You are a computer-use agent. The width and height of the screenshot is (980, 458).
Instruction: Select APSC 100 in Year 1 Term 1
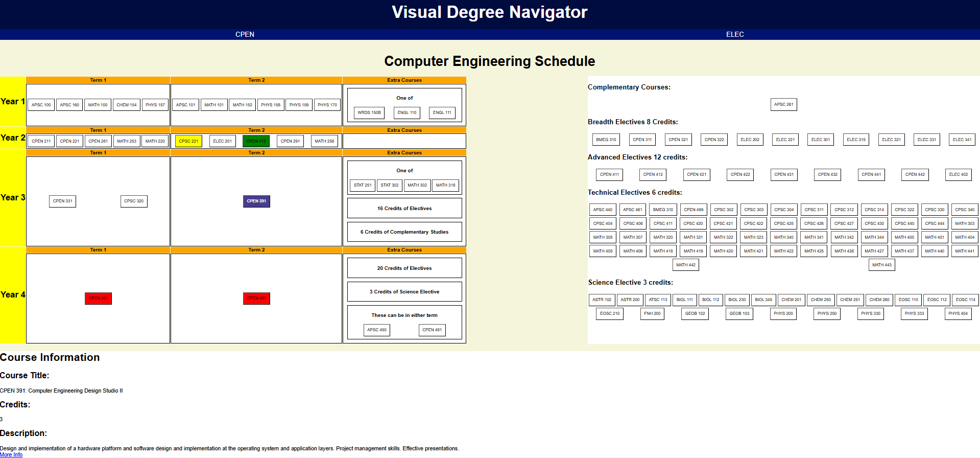[41, 105]
